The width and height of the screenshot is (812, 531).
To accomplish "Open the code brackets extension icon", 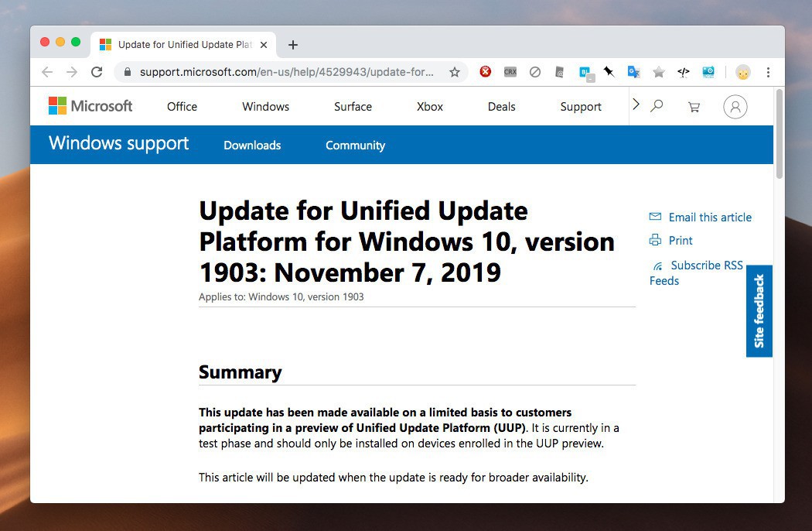I will pyautogui.click(x=684, y=72).
